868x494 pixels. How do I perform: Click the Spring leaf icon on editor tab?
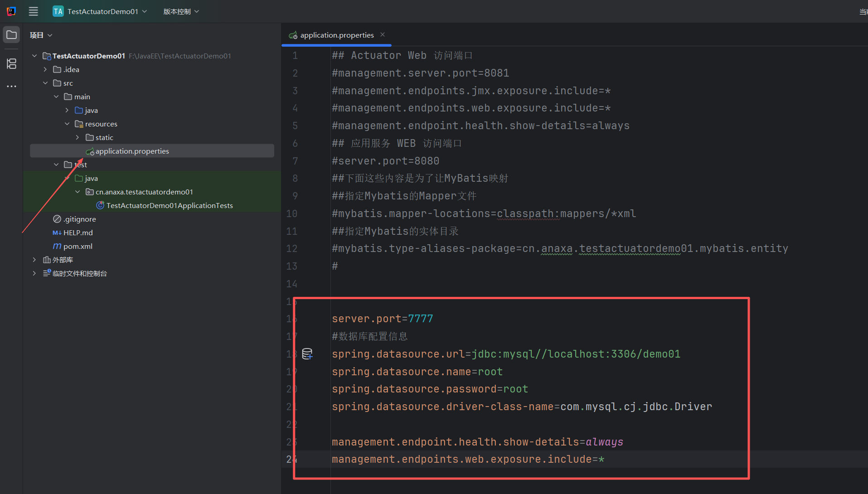293,35
